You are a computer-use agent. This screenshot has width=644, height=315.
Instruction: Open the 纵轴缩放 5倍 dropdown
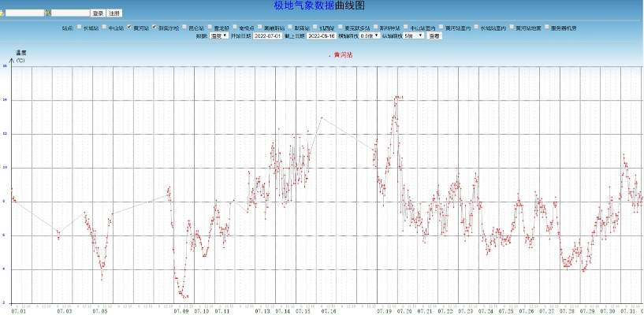pos(414,35)
